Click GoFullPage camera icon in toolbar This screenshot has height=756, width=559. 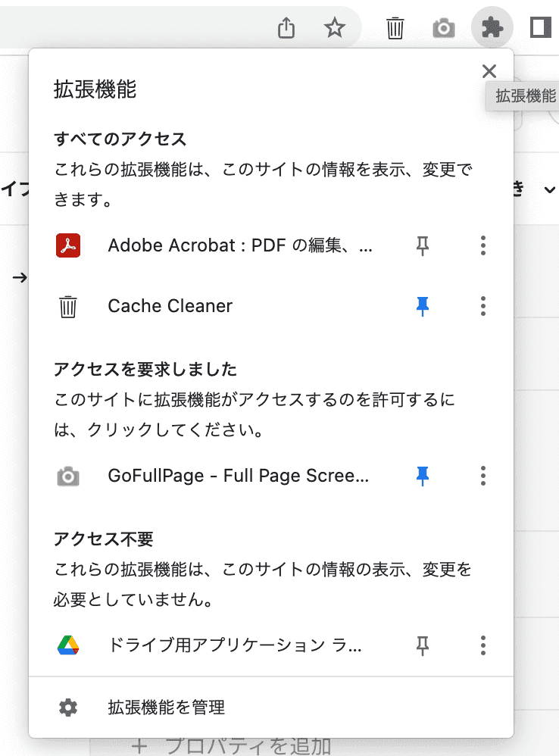444,29
